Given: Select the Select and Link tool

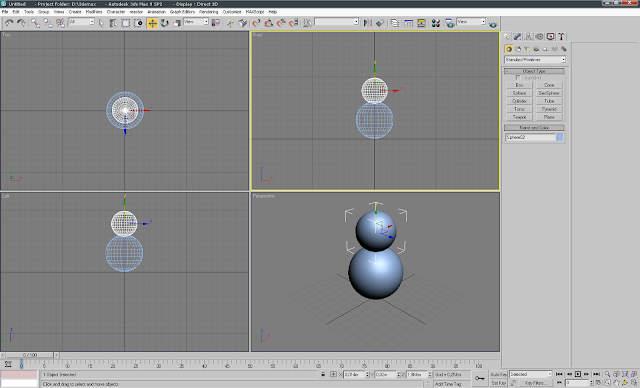Looking at the screenshot, I should (36, 23).
